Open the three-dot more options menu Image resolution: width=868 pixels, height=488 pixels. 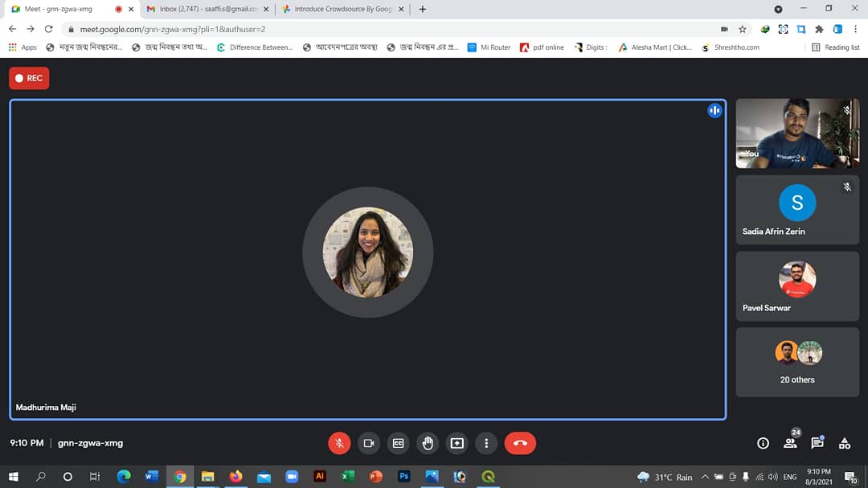coord(486,443)
